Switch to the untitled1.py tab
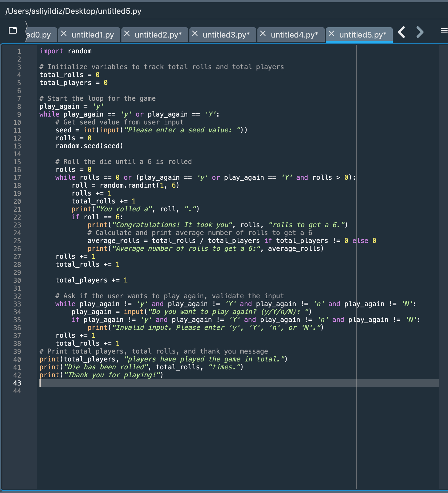Image resolution: width=448 pixels, height=493 pixels. tap(93, 35)
